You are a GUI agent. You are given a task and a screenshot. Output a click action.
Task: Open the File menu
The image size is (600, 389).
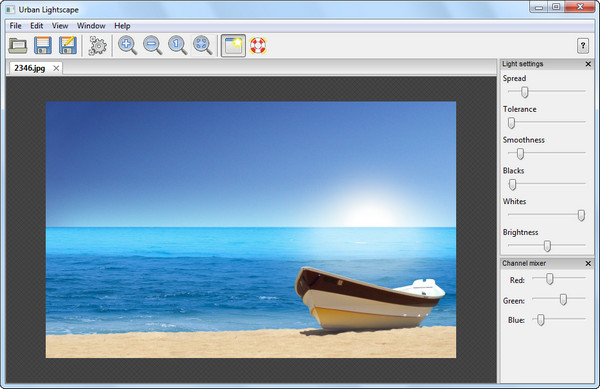[16, 26]
